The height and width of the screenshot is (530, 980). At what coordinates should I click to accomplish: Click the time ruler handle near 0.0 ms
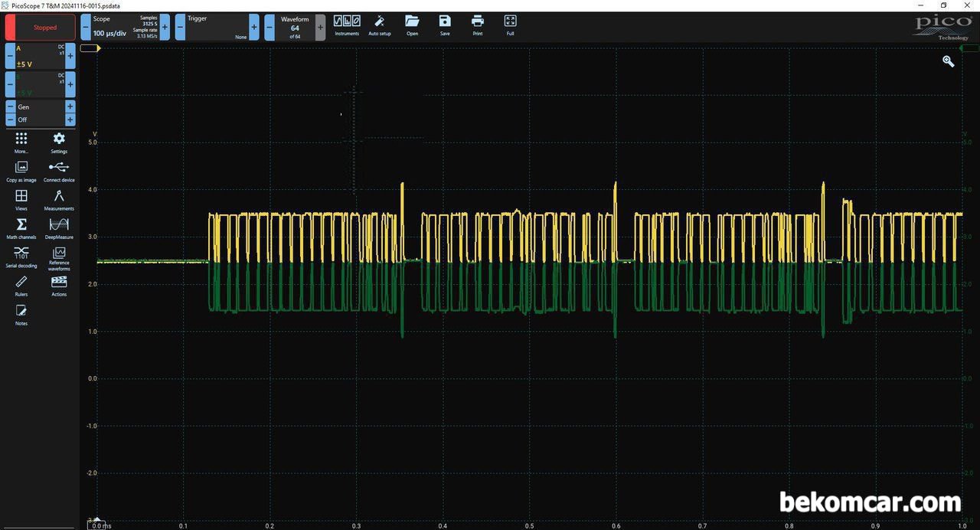coord(96,519)
